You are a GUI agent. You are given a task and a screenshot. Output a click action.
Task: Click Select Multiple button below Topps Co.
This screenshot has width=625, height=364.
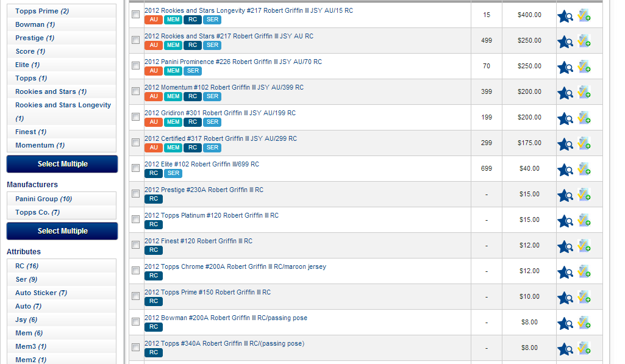tap(62, 231)
